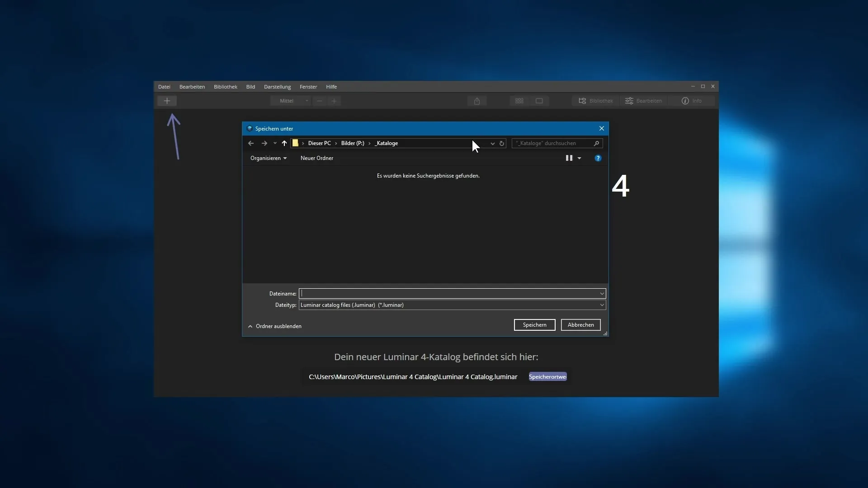Viewport: 868px width, 488px height.
Task: Click the search magnifier icon
Action: tap(596, 143)
